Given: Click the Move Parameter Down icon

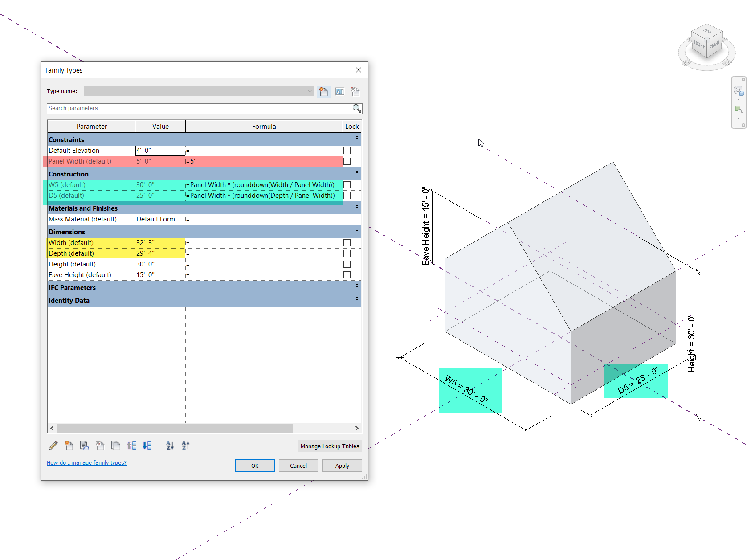Looking at the screenshot, I should click(x=147, y=445).
